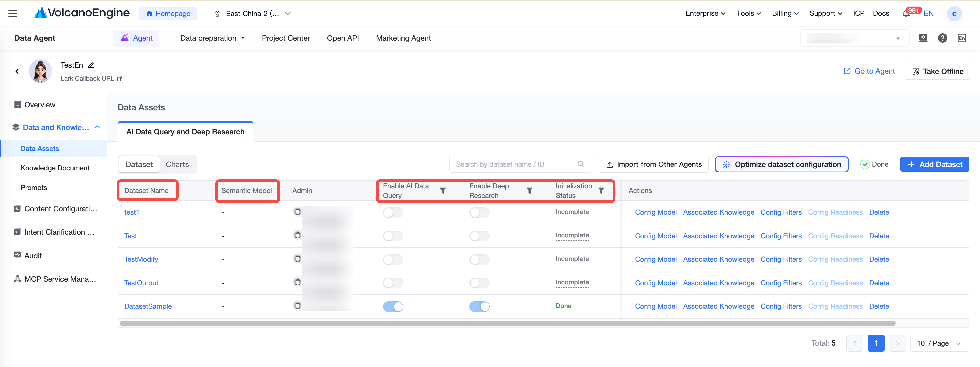
Task: Open the Data preparation dropdown
Action: (212, 38)
